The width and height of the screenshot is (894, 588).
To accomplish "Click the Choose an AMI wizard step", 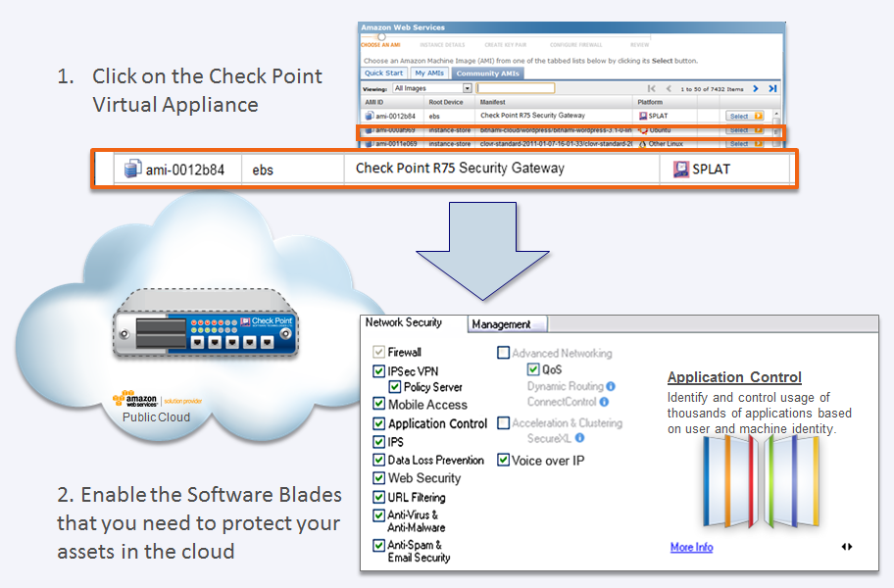I will coord(381,44).
